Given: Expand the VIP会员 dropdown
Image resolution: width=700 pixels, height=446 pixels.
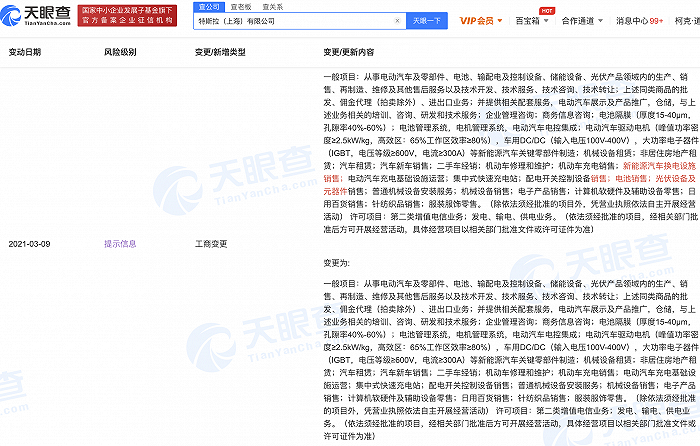Looking at the screenshot, I should point(481,21).
